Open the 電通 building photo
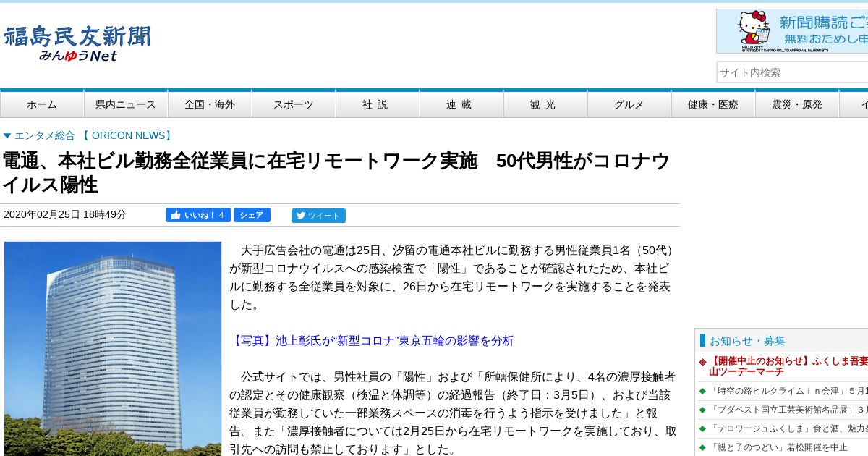 click(x=113, y=348)
